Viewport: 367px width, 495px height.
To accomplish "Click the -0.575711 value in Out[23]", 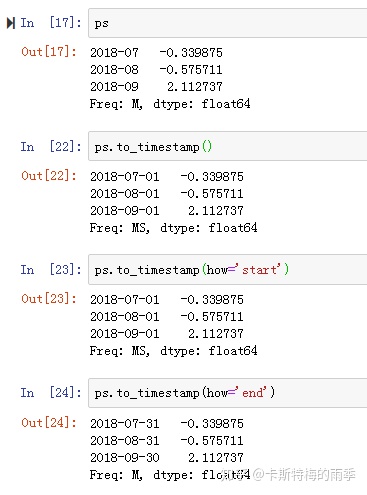I will coord(212,317).
